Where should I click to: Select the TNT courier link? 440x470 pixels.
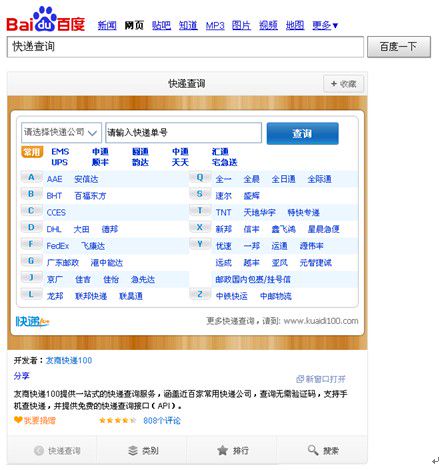223,213
